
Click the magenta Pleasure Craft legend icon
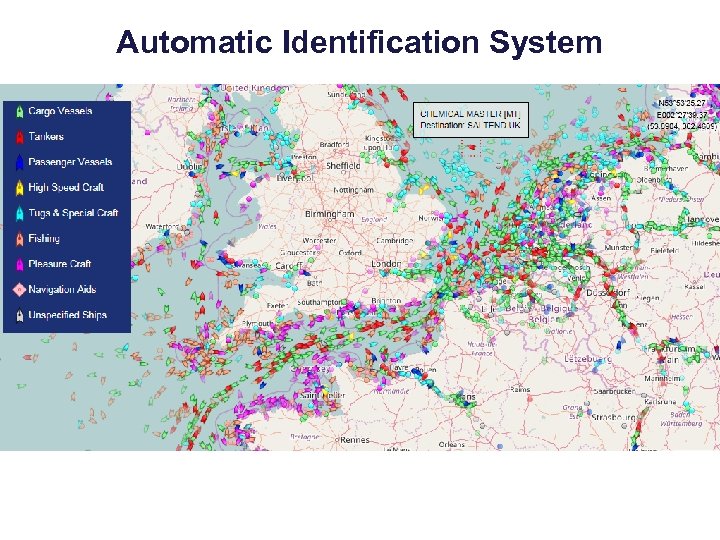click(x=19, y=264)
